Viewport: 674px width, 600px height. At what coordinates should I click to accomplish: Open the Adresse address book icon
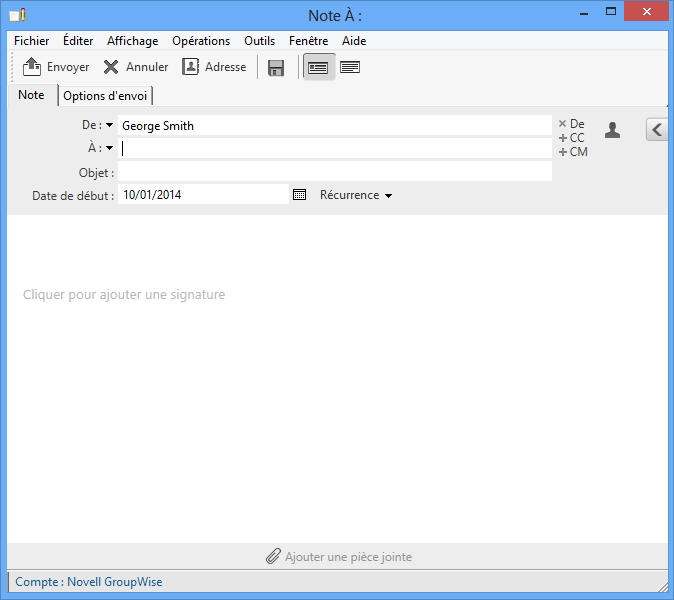point(190,67)
